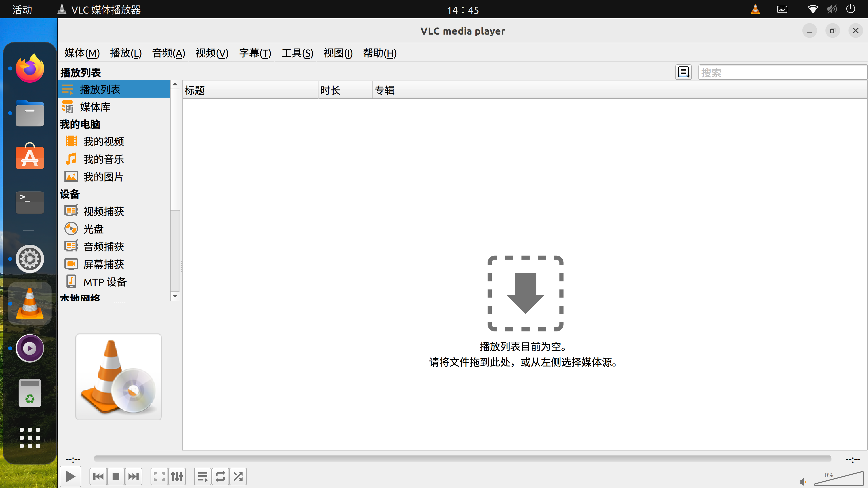Screen dimensions: 868x488
Task: Sort playlist by 时长 column
Action: (x=330, y=90)
